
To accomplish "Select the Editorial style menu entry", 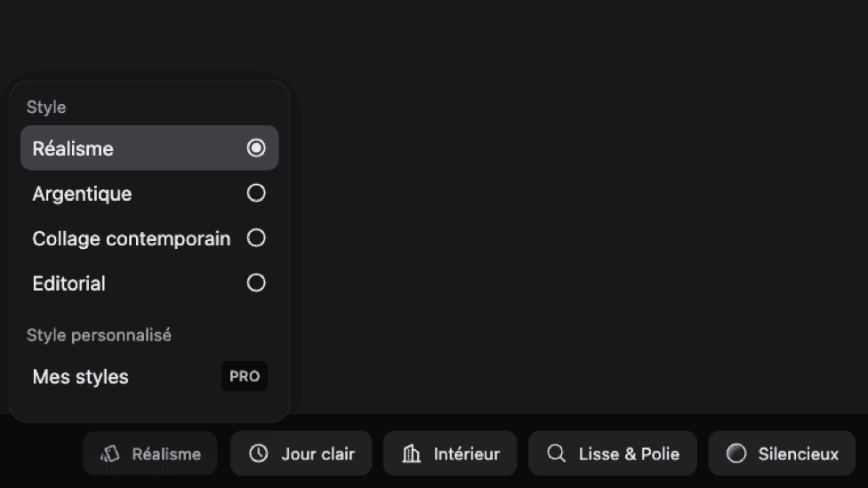I will pyautogui.click(x=68, y=284).
